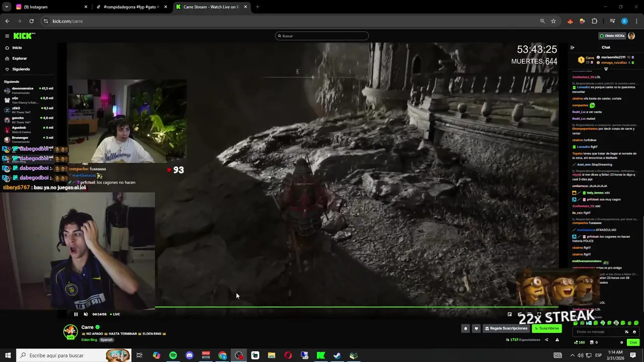Viewport: 644px width, 362px height.
Task: Follow channel with heart button
Action: (476, 328)
